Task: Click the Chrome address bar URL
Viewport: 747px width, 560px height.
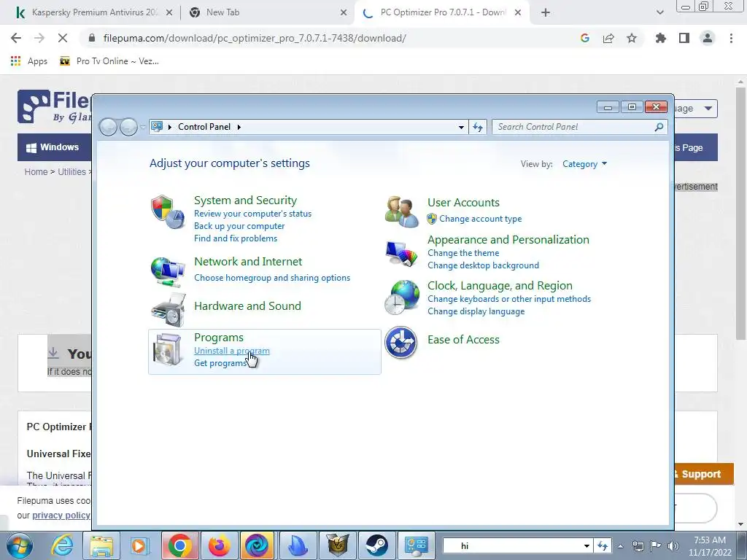Action: (255, 38)
